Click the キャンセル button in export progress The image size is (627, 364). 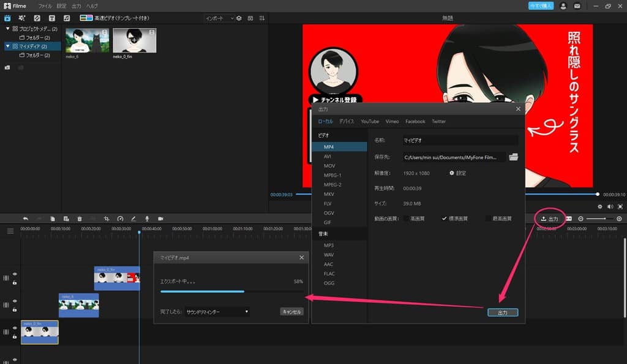coord(291,311)
